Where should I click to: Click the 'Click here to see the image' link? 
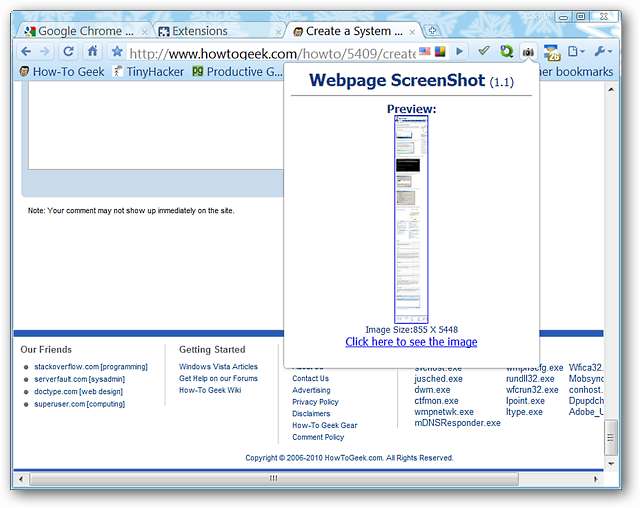pyautogui.click(x=411, y=342)
